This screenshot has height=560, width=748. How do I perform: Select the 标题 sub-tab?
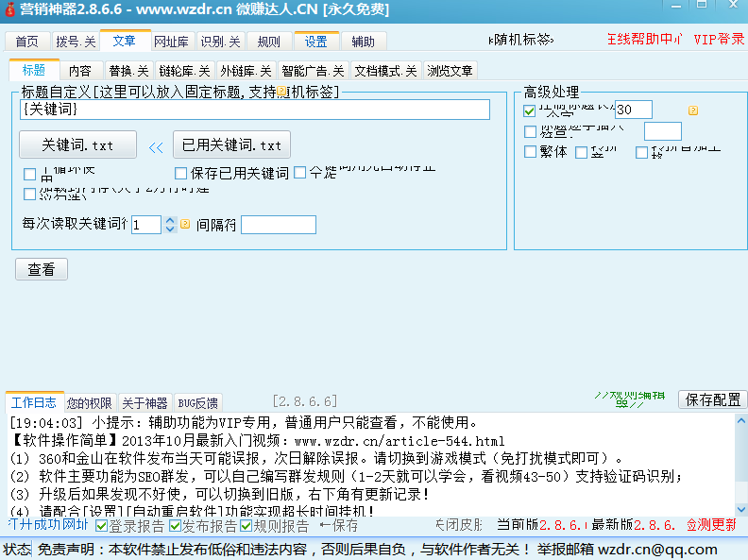click(x=34, y=70)
